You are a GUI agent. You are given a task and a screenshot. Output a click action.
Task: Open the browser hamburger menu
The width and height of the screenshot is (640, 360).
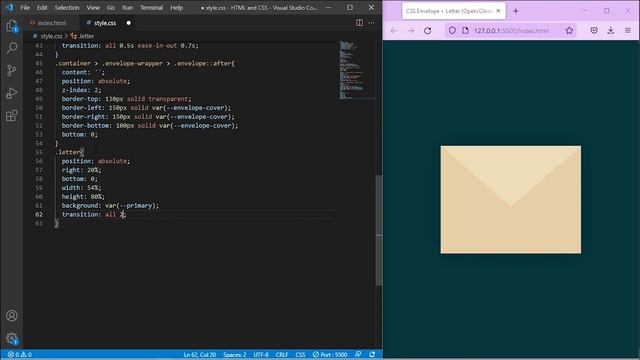[x=628, y=31]
